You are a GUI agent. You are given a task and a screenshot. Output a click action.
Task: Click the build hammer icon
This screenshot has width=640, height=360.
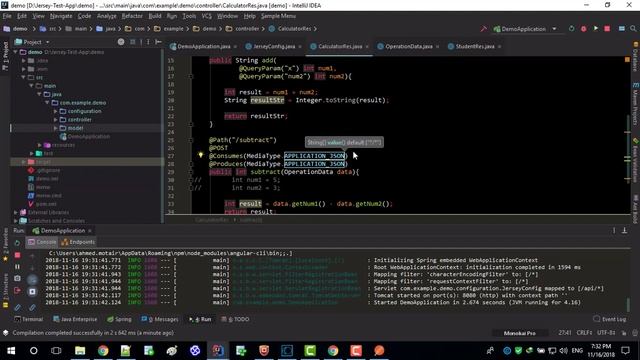pos(484,29)
